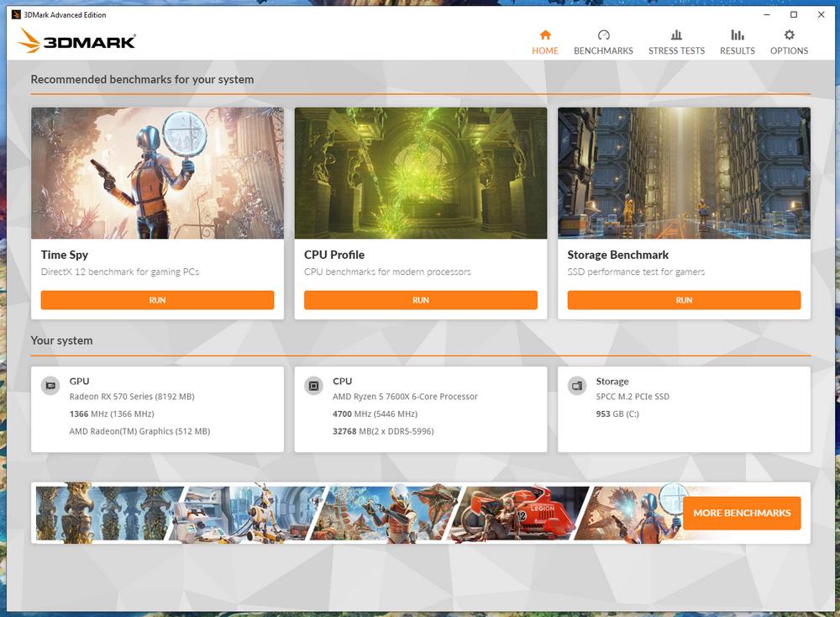Click the Stress Tests bar chart icon
The height and width of the screenshot is (617, 840).
(676, 34)
